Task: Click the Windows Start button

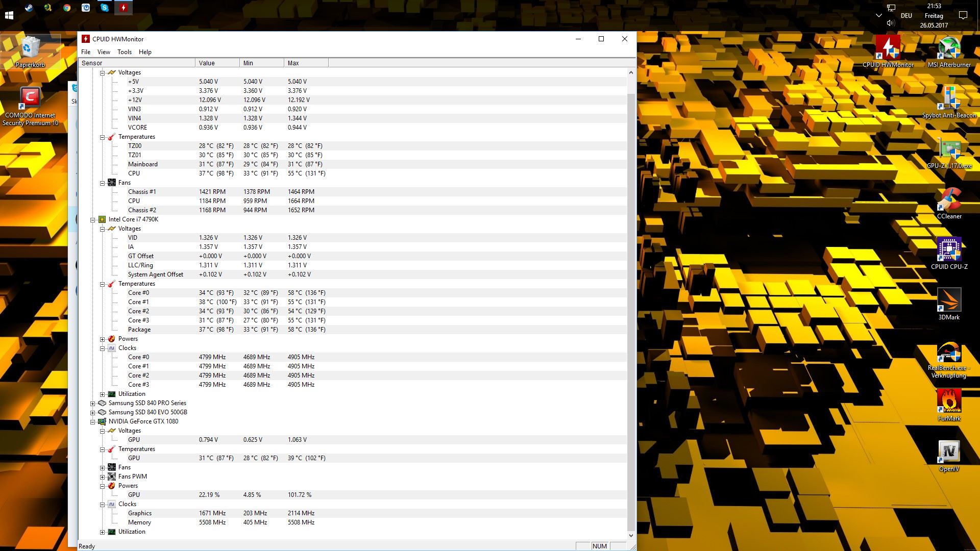Action: [x=9, y=15]
